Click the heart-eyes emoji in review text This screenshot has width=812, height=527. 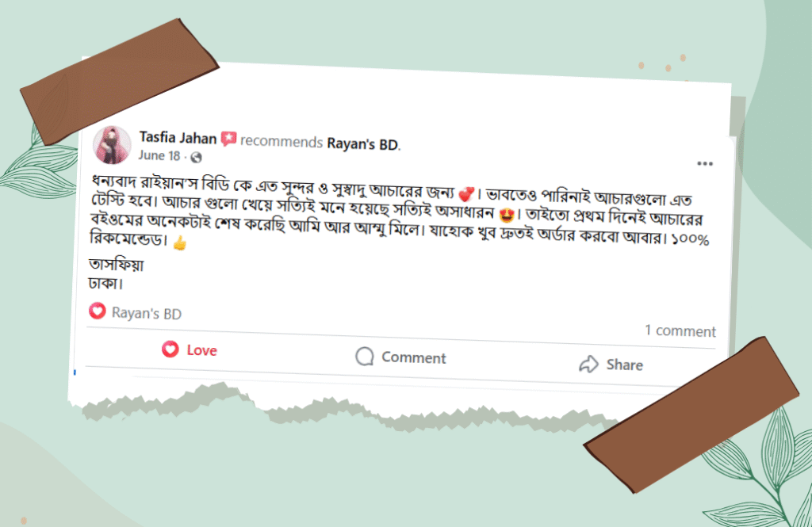coord(507,214)
